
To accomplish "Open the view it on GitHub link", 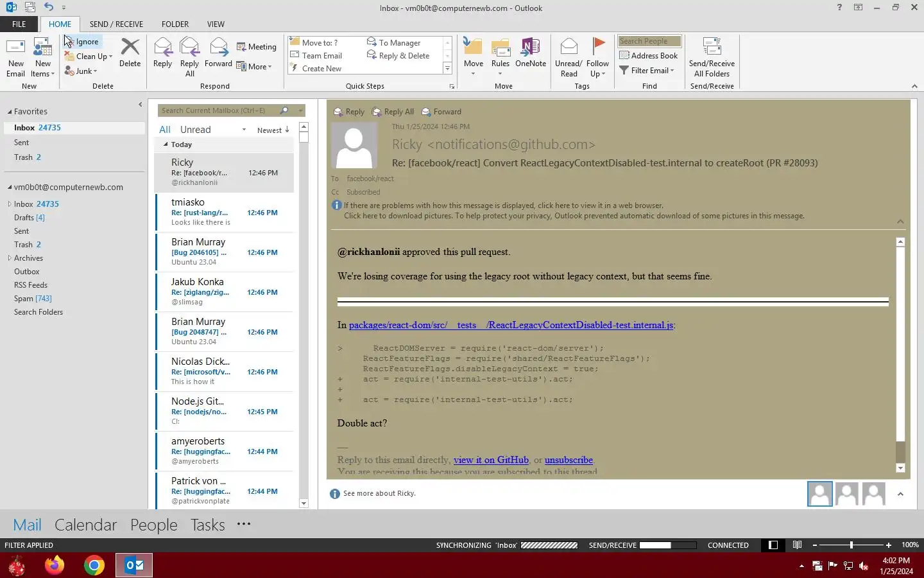I will coord(491,460).
